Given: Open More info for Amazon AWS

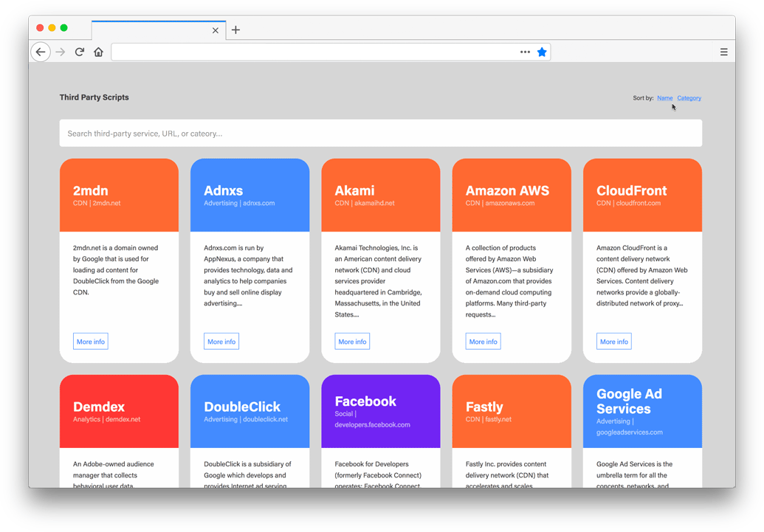Looking at the screenshot, I should (x=483, y=342).
